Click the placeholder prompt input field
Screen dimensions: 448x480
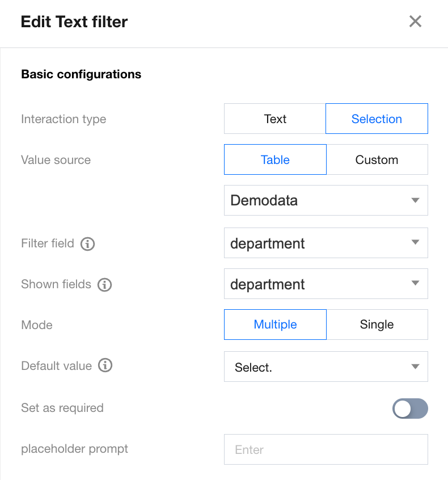point(326,450)
